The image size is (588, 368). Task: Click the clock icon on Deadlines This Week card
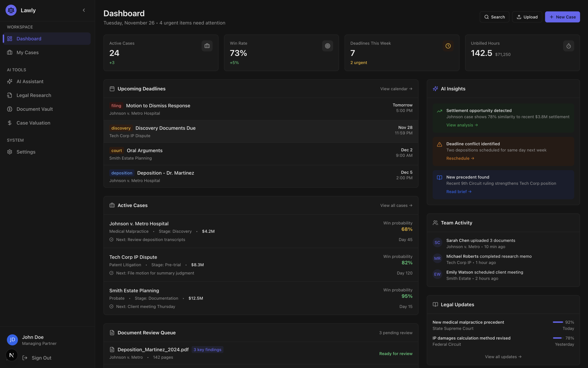pos(448,46)
